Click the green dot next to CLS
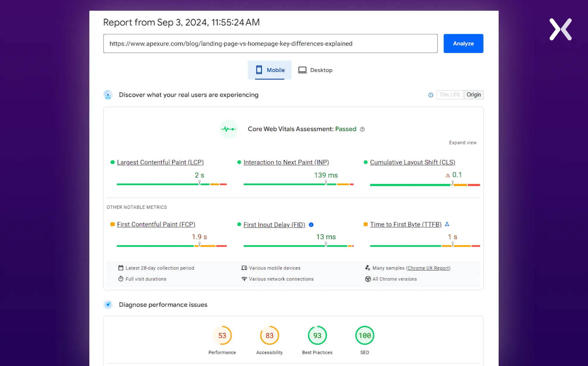 [365, 162]
